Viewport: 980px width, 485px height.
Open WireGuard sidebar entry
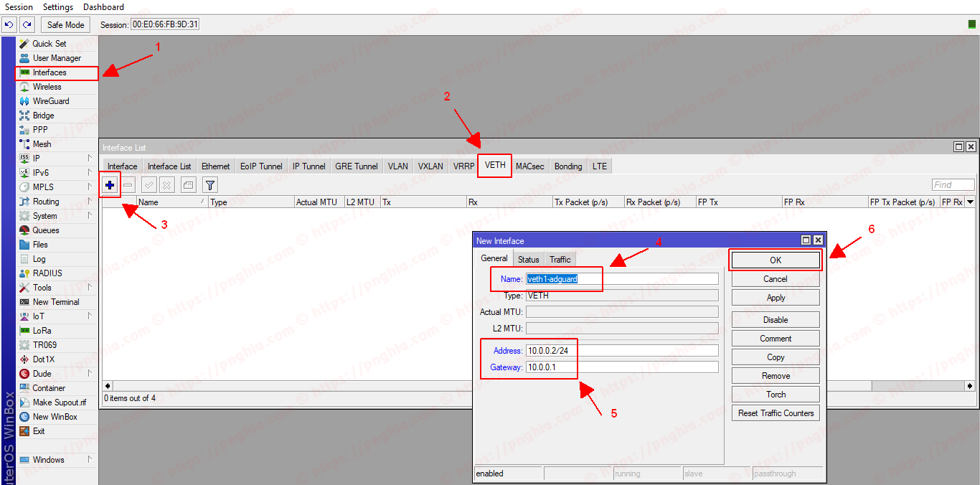click(x=51, y=101)
